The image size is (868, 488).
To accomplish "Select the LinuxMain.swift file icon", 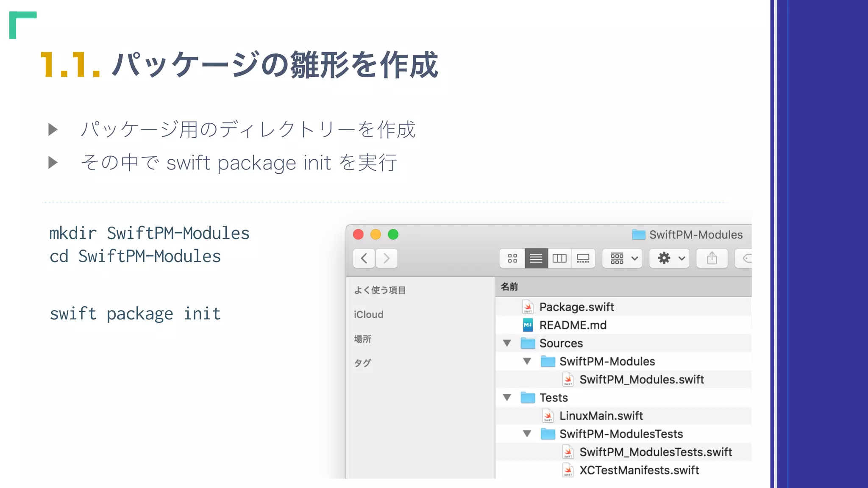I will [548, 416].
